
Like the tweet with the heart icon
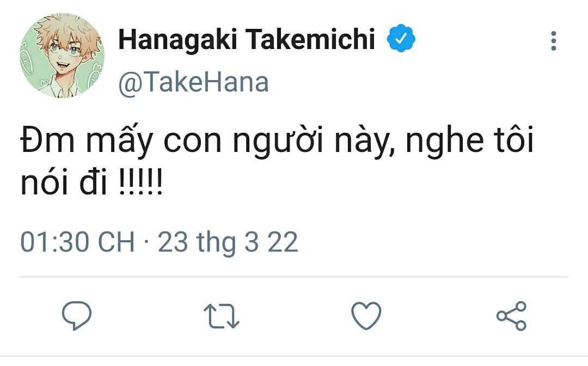(x=366, y=316)
